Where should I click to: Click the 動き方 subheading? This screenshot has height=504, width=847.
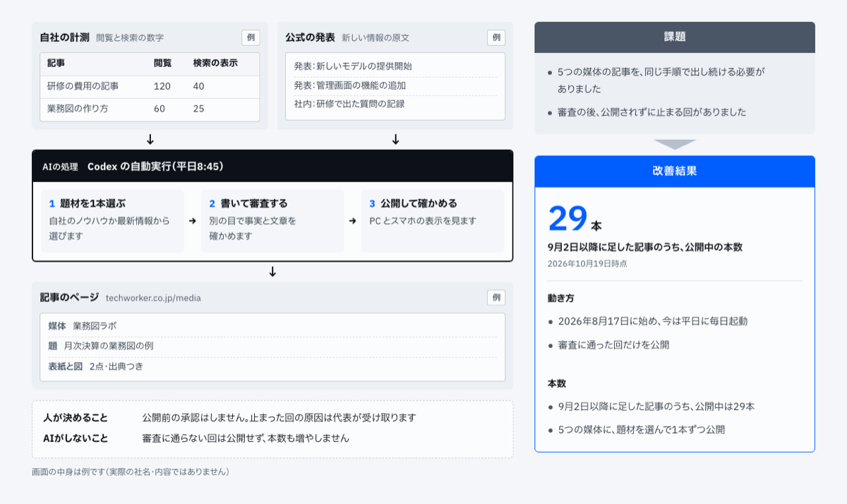[x=561, y=298]
